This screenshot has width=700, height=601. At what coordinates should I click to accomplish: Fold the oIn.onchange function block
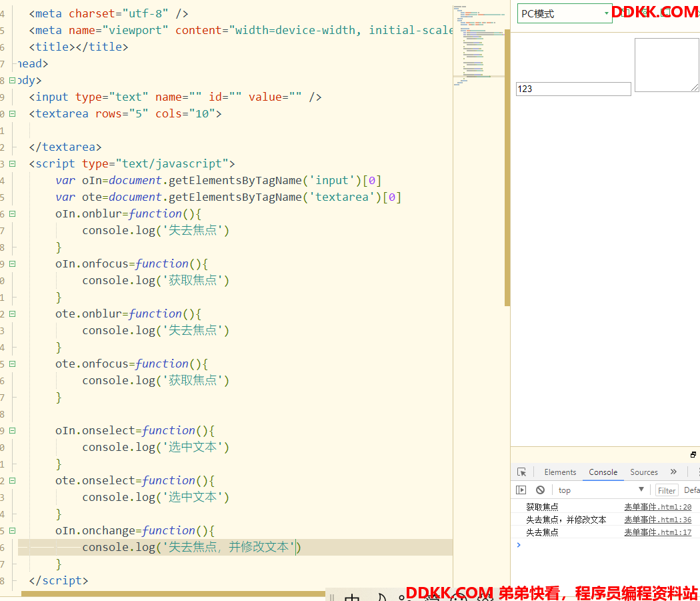pyautogui.click(x=13, y=531)
